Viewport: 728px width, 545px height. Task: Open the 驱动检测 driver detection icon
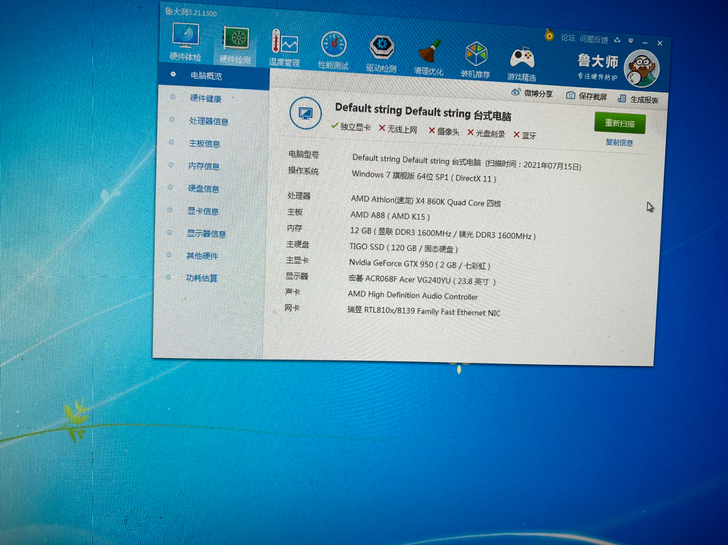tap(381, 54)
